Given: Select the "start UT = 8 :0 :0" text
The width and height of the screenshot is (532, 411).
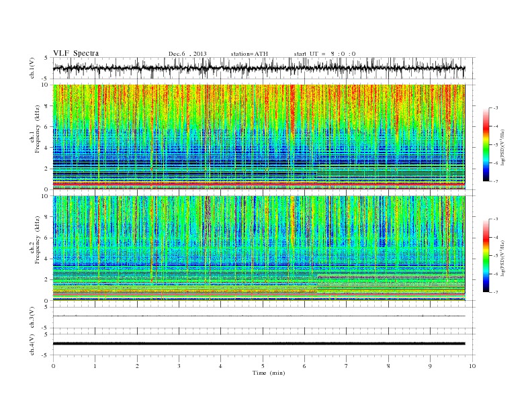Looking at the screenshot, I should [x=324, y=54].
